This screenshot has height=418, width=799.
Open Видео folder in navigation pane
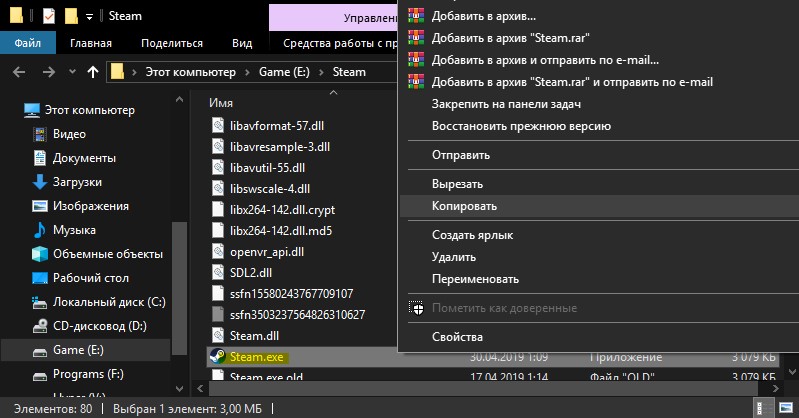(69, 134)
